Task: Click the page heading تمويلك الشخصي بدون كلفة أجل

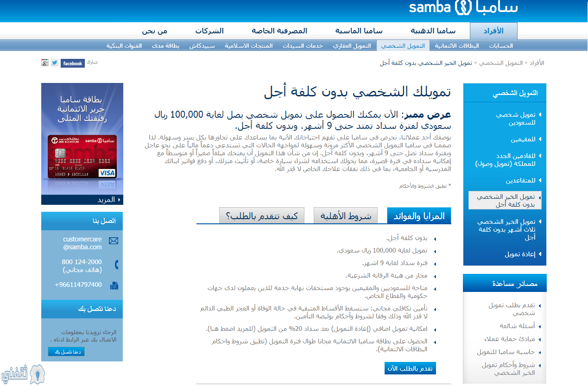Action: point(357,92)
